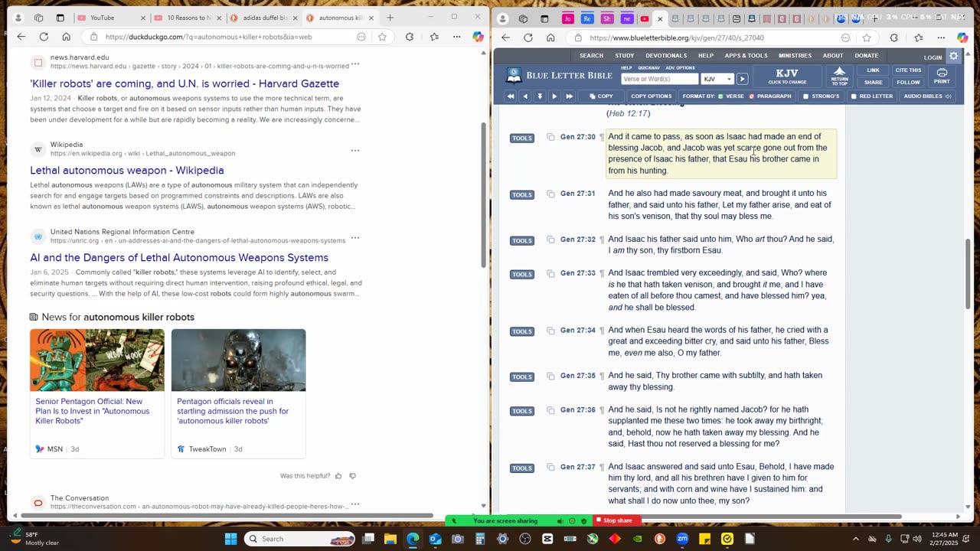Switch to the YouTube tab
Viewport: 980px width, 551px height.
click(x=113, y=18)
